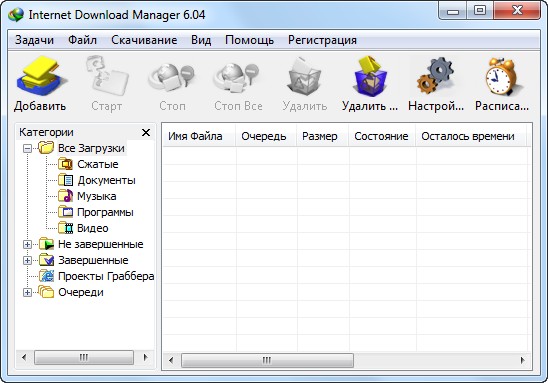The height and width of the screenshot is (383, 548).
Task: Sort by Размер column header
Action: point(323,136)
